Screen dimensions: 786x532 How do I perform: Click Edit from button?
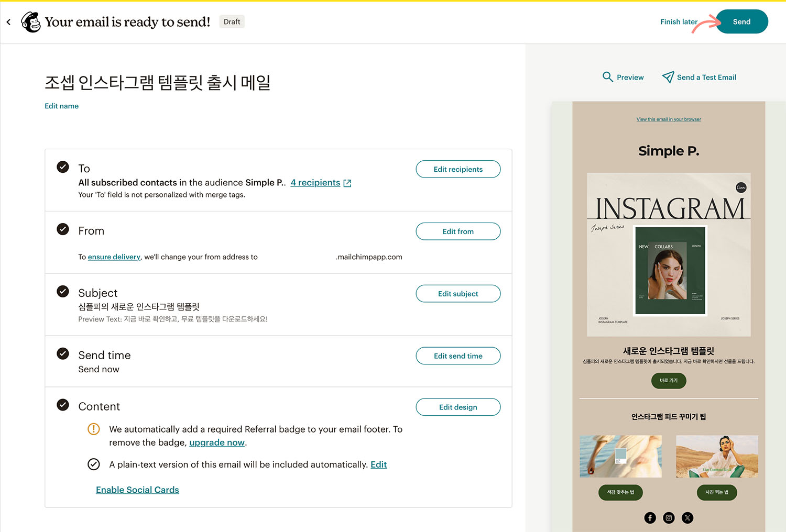[458, 231]
